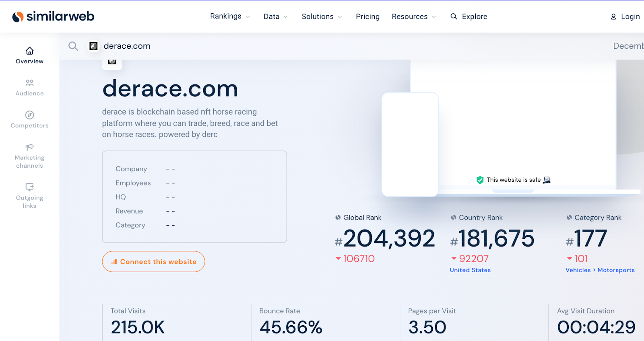
Task: Click the search magnifier beside derace.com
Action: pos(73,46)
